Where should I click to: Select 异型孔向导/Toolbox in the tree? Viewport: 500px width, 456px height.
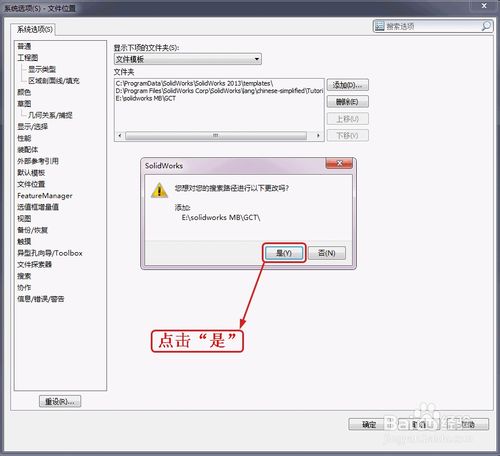coord(50,253)
